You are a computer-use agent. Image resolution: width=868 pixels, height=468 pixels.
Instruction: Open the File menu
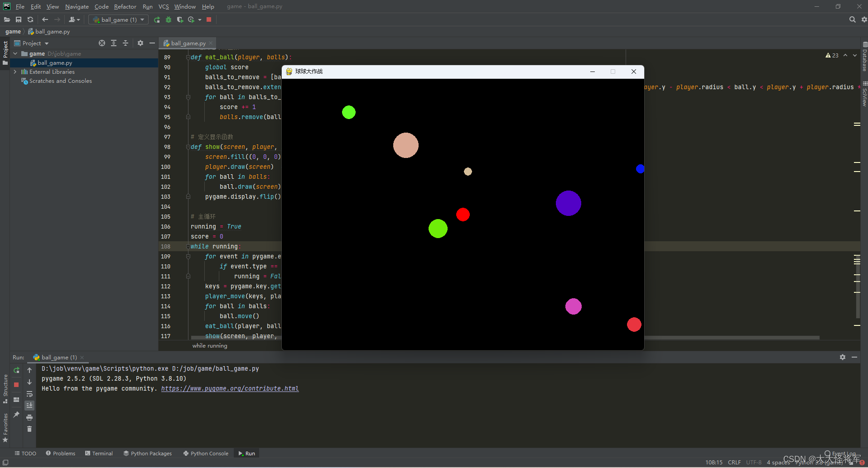click(x=20, y=6)
